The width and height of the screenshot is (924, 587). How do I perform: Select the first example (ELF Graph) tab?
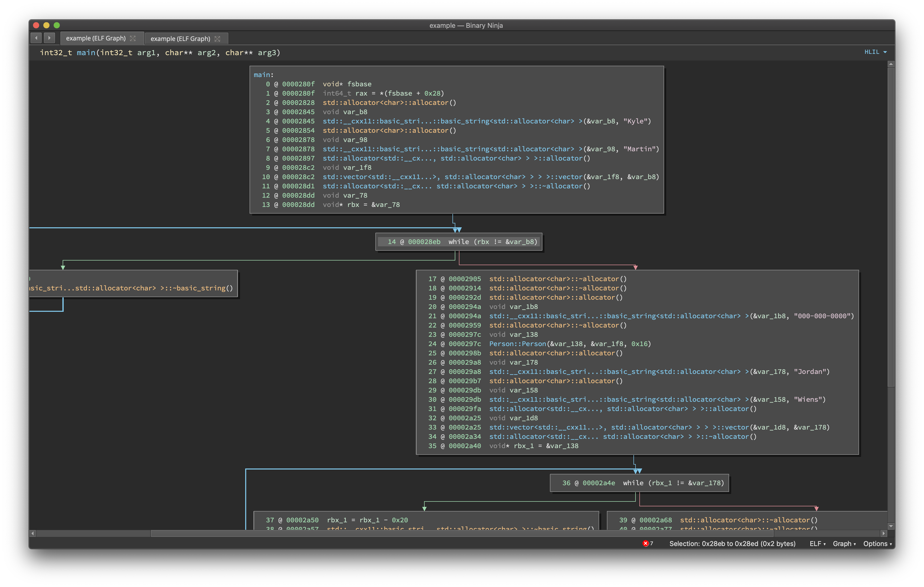click(96, 38)
